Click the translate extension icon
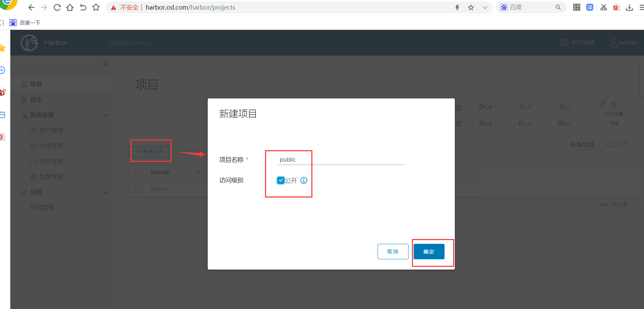 590,7
